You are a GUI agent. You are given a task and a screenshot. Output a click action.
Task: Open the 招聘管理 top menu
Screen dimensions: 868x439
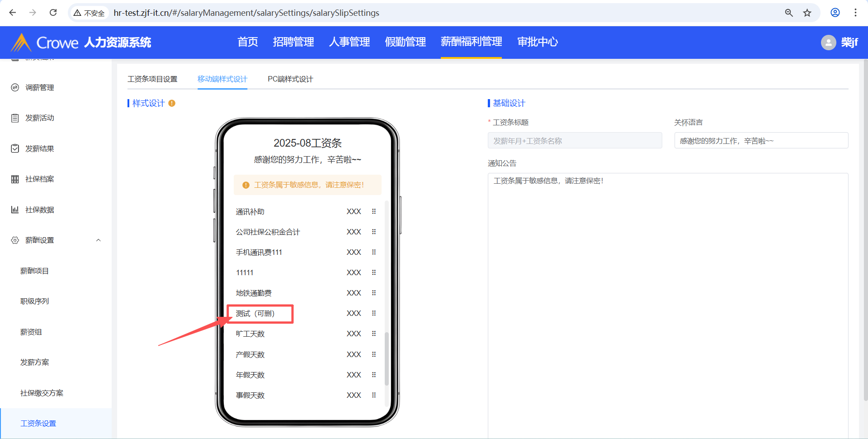click(x=293, y=42)
